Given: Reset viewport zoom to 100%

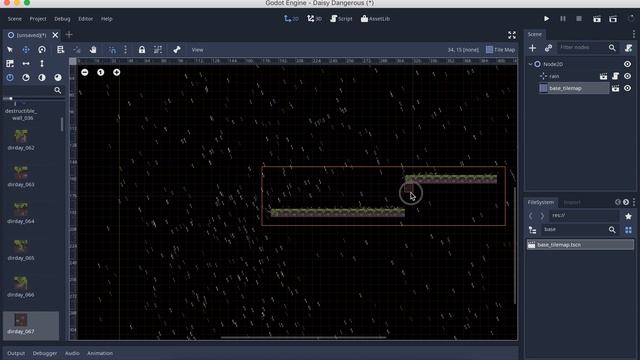Looking at the screenshot, I should click(100, 72).
